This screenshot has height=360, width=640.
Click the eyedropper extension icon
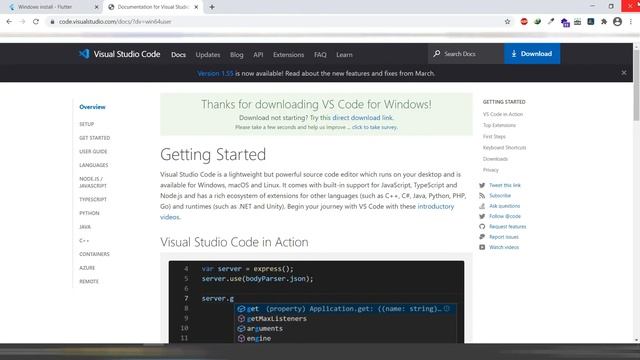[x=551, y=22]
